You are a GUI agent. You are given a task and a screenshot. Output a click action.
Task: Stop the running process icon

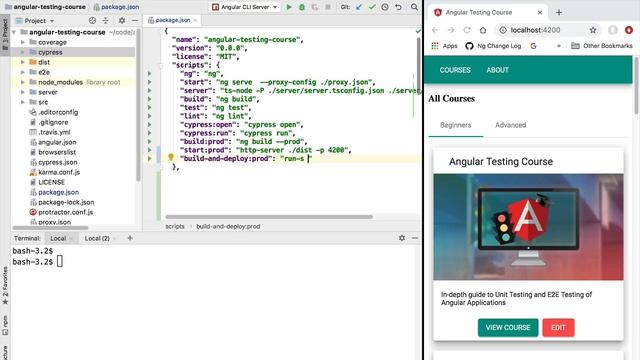(x=328, y=7)
